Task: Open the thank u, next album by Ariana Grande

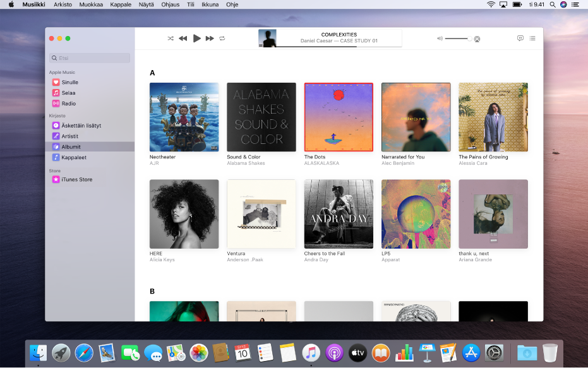Action: pos(493,214)
